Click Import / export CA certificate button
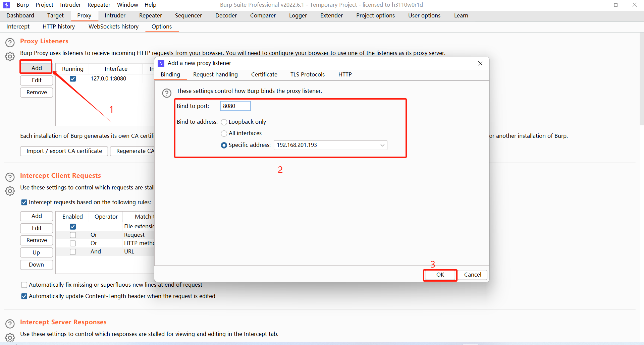The width and height of the screenshot is (644, 345). 64,151
